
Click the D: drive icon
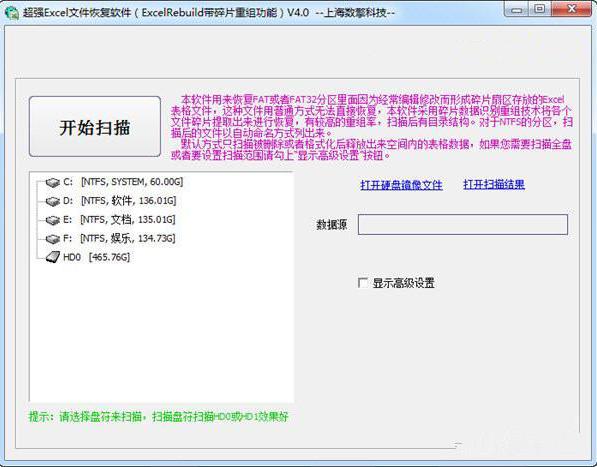click(53, 201)
